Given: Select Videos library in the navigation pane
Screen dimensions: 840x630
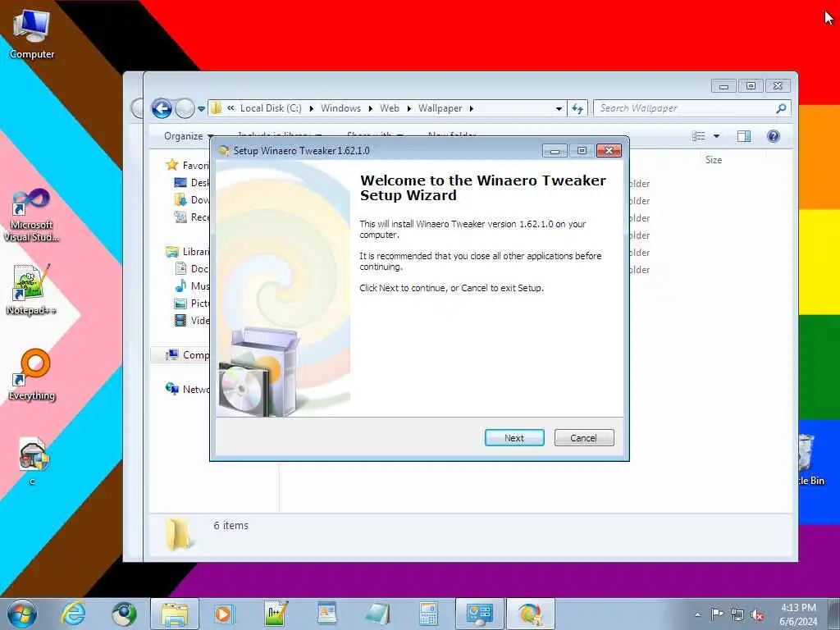Looking at the screenshot, I should pos(192,321).
